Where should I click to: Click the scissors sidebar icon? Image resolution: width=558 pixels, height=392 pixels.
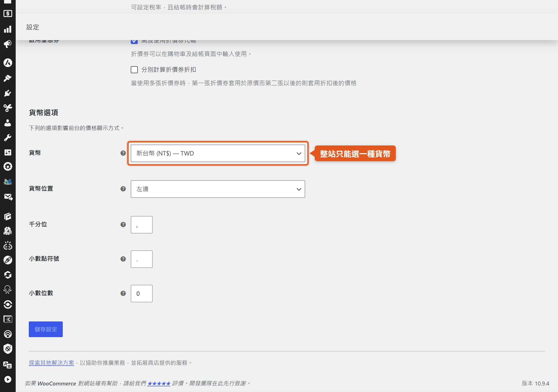click(8, 108)
